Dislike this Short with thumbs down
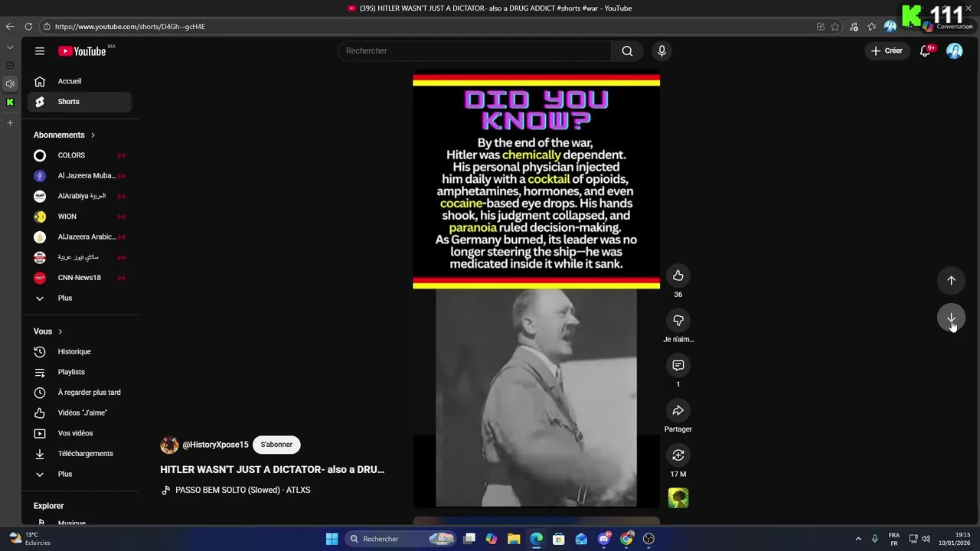Viewport: 980px width, 551px height. pyautogui.click(x=678, y=321)
